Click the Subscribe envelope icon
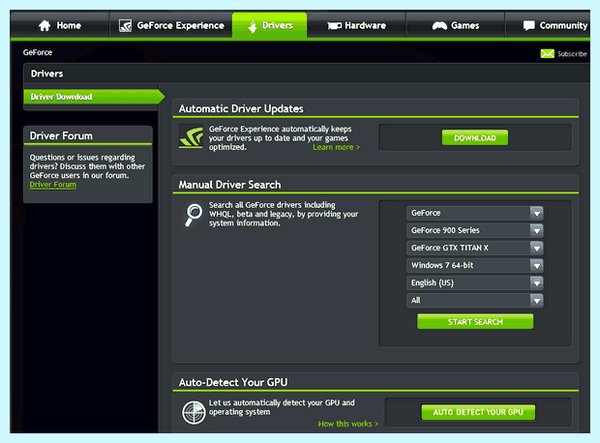The height and width of the screenshot is (443, 600). (547, 54)
